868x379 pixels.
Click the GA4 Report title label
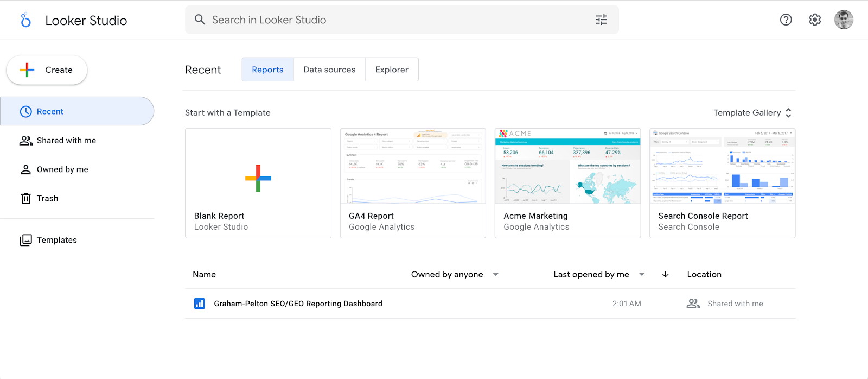(x=371, y=216)
